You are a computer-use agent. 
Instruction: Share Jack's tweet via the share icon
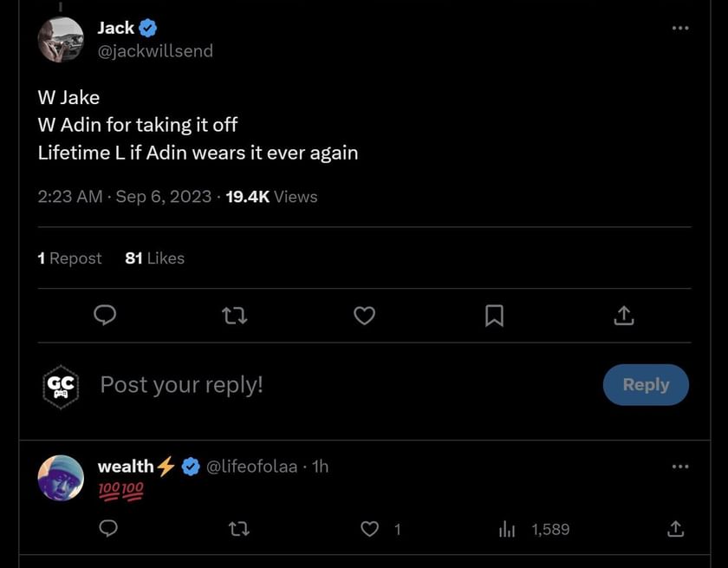624,317
